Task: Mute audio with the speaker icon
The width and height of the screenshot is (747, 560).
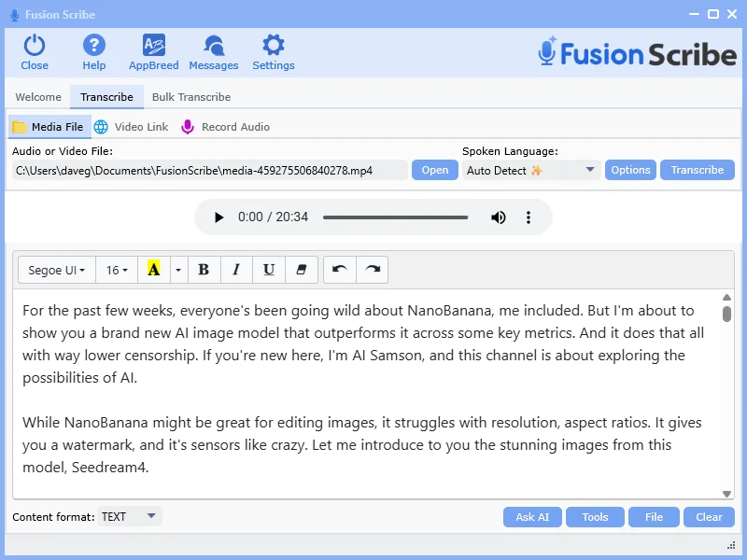Action: [x=498, y=217]
